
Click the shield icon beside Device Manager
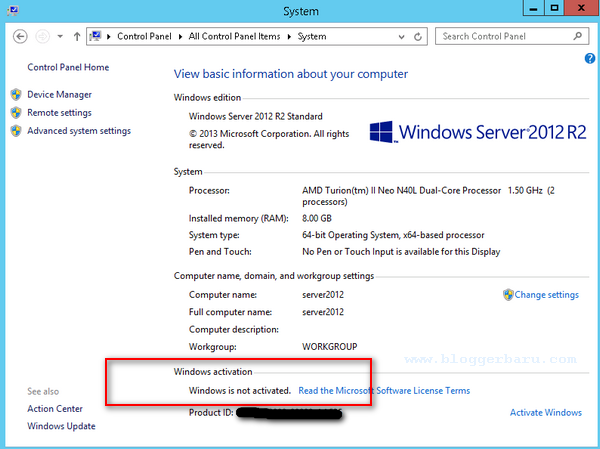16,94
